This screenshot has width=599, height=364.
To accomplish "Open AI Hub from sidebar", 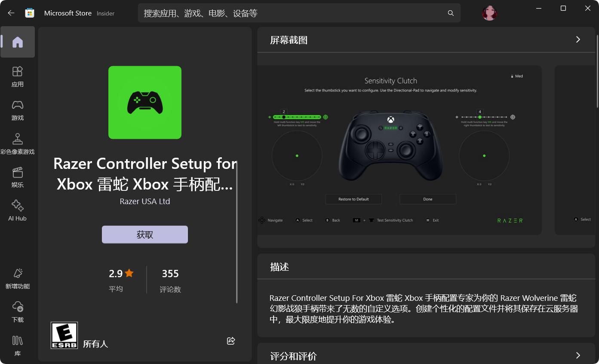I will pos(18,211).
